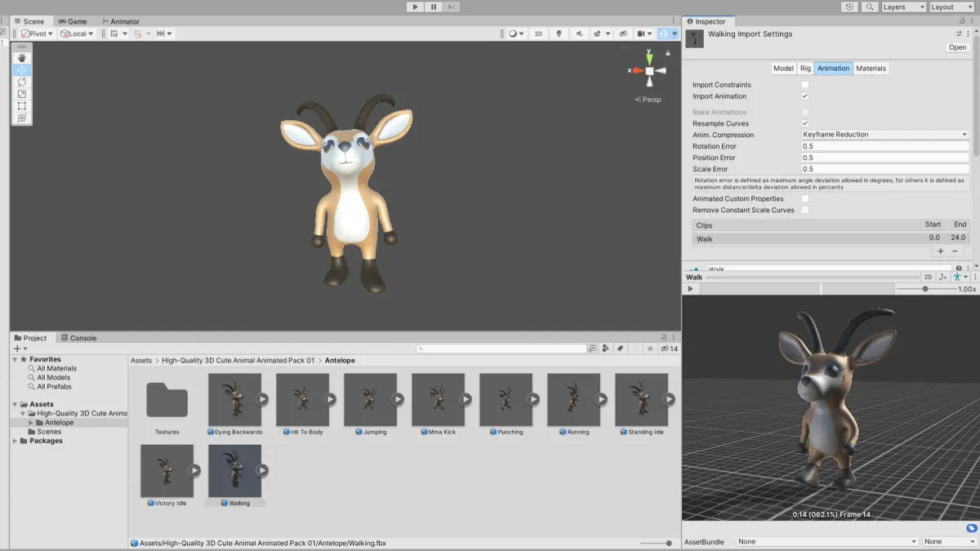Click the Play button in top toolbar
This screenshot has height=551, width=980.
pos(416,7)
